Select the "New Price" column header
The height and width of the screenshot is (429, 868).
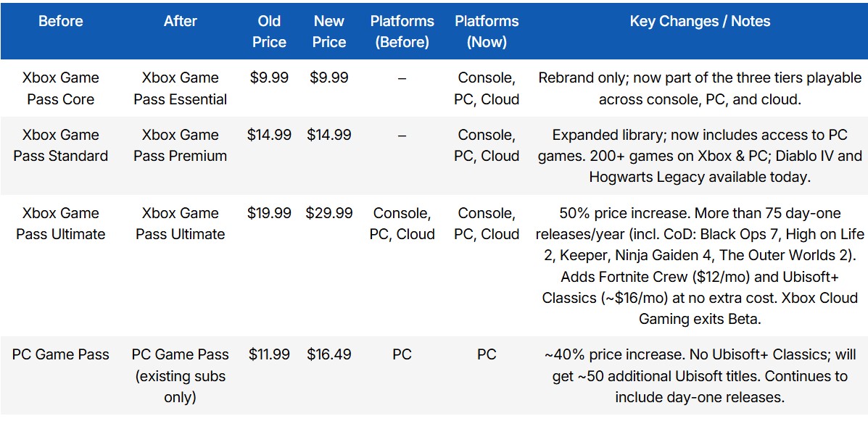[329, 32]
